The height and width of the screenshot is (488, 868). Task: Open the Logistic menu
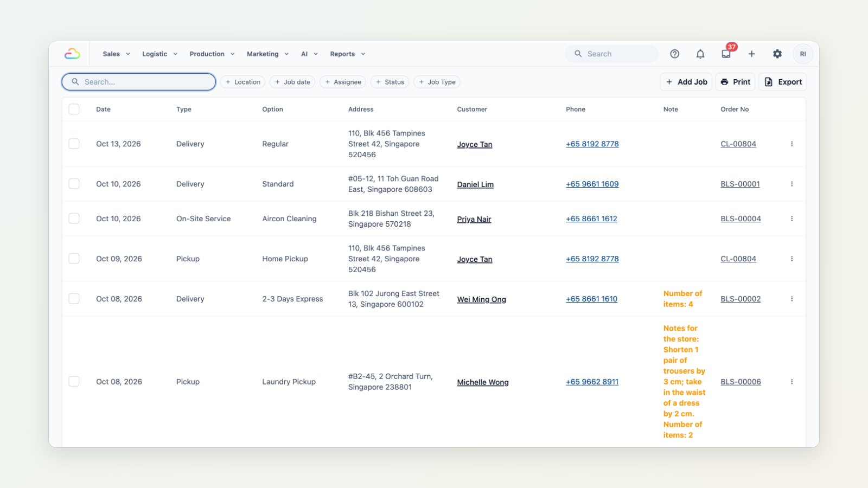pos(159,54)
